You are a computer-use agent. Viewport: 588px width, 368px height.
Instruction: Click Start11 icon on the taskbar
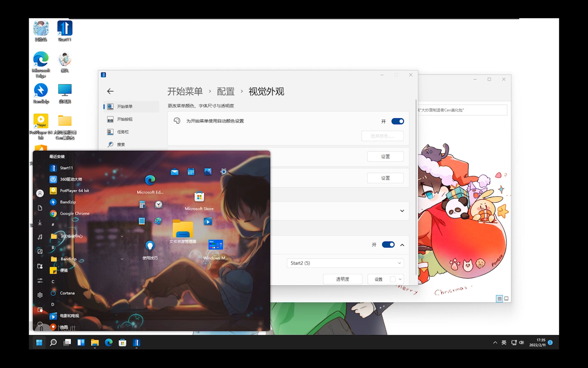(136, 342)
